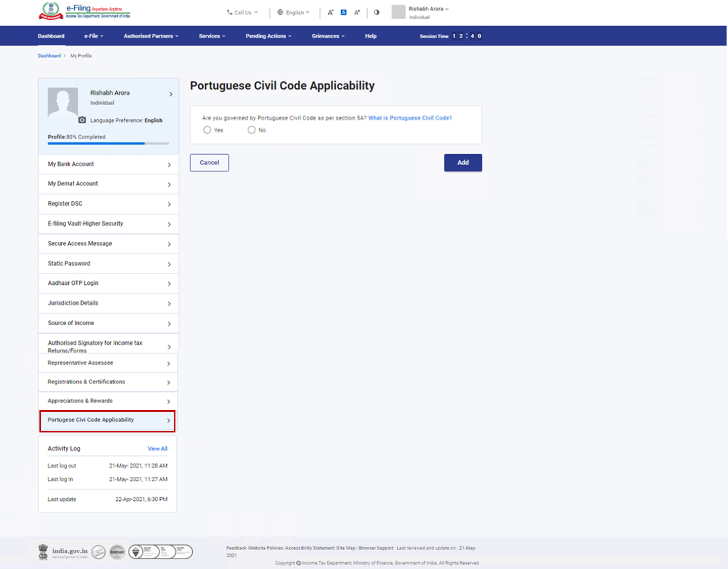
Task: Click the Add button
Action: [x=463, y=163]
